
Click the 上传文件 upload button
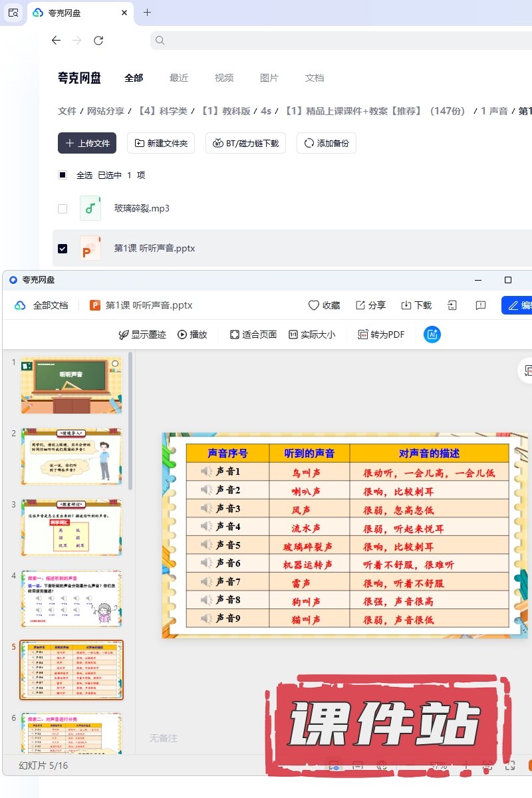(87, 143)
